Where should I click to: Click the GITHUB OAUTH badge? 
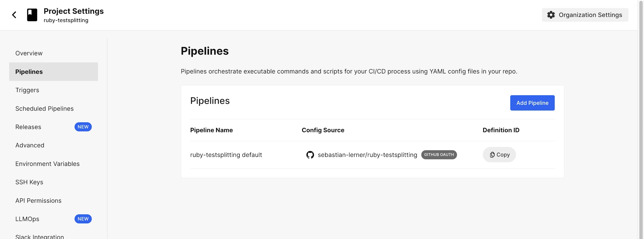(439, 155)
